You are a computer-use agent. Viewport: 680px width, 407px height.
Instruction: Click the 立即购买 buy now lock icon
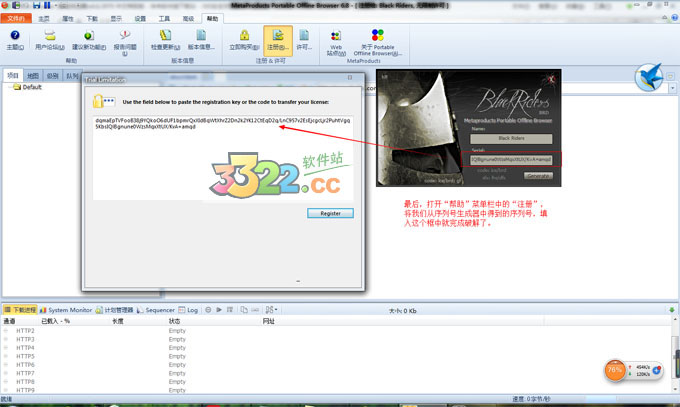(244, 35)
